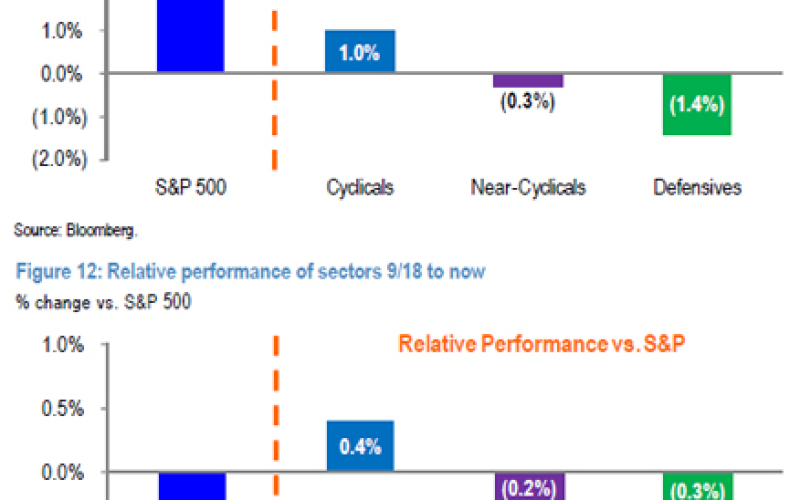This screenshot has height=500, width=800.
Task: Select the Cyclicals bar labeled 1.0%
Action: [360, 51]
